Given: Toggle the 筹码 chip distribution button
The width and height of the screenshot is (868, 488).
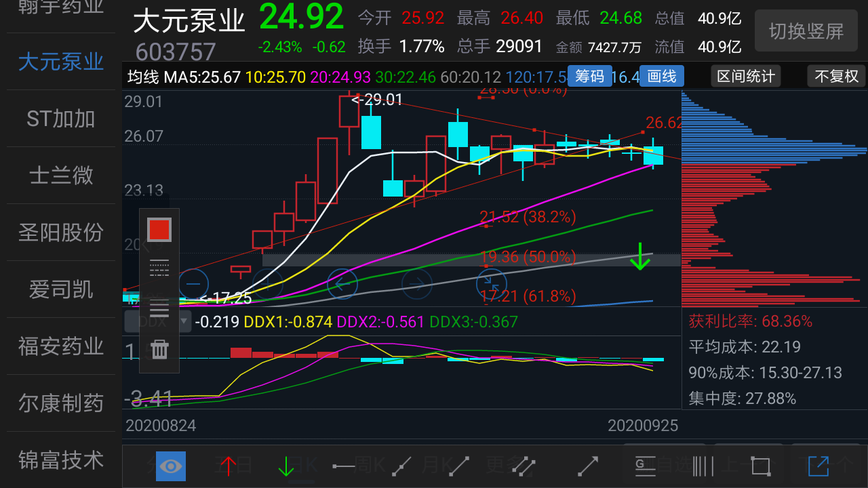Looking at the screenshot, I should pos(590,76).
